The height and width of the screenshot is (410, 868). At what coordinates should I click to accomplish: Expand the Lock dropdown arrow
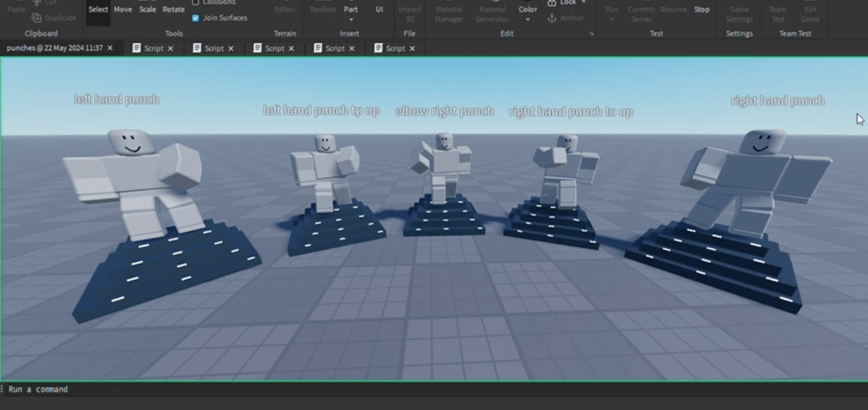point(583,2)
